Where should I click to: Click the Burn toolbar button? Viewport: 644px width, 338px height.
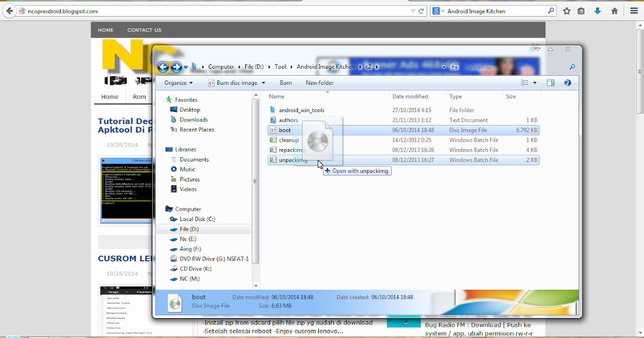coord(286,83)
